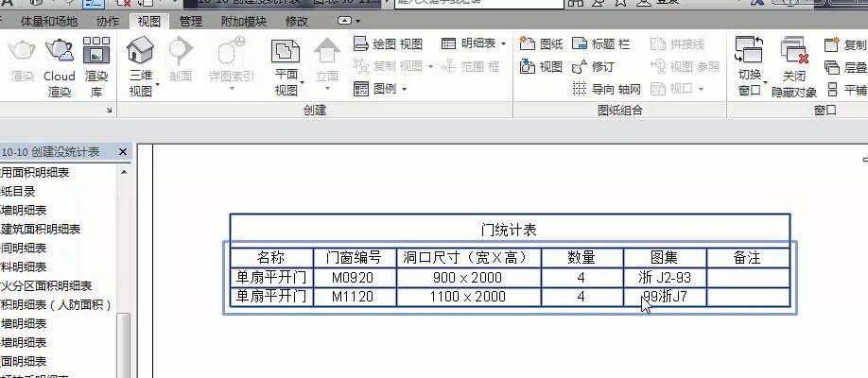Select the M0920 table cell
This screenshot has width=868, height=378.
point(355,278)
